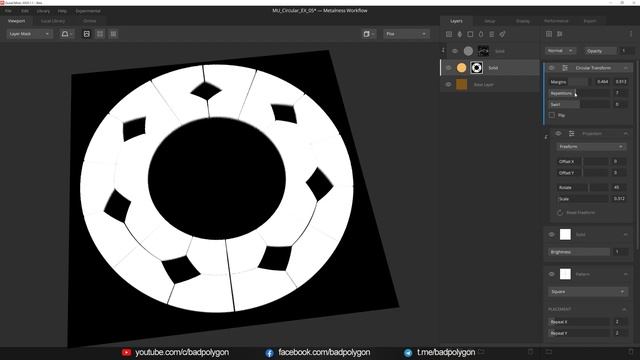This screenshot has width=640, height=360.
Task: Click the Circular Transform modifier settings icon
Action: pos(565,68)
